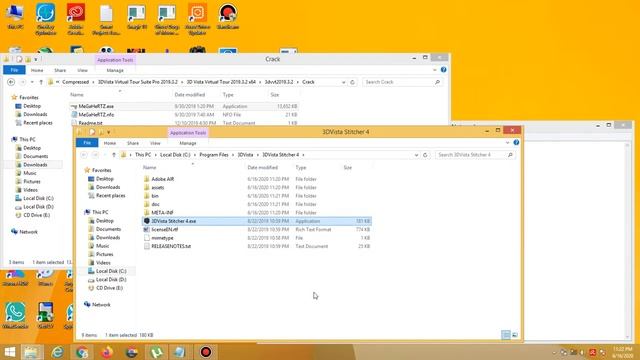Open Share tab in Crack window
Viewport: 640px width, 360px height.
[60, 70]
